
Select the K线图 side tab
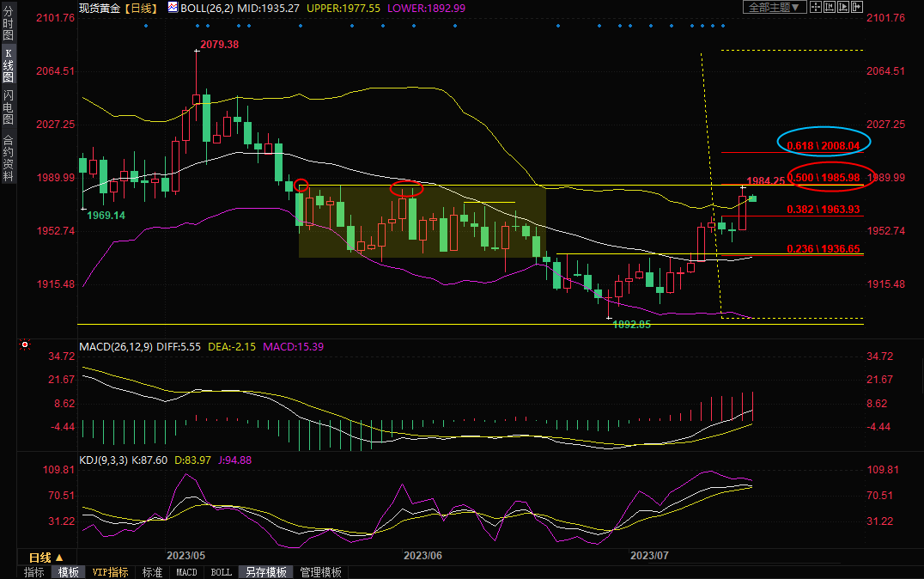click(8, 65)
